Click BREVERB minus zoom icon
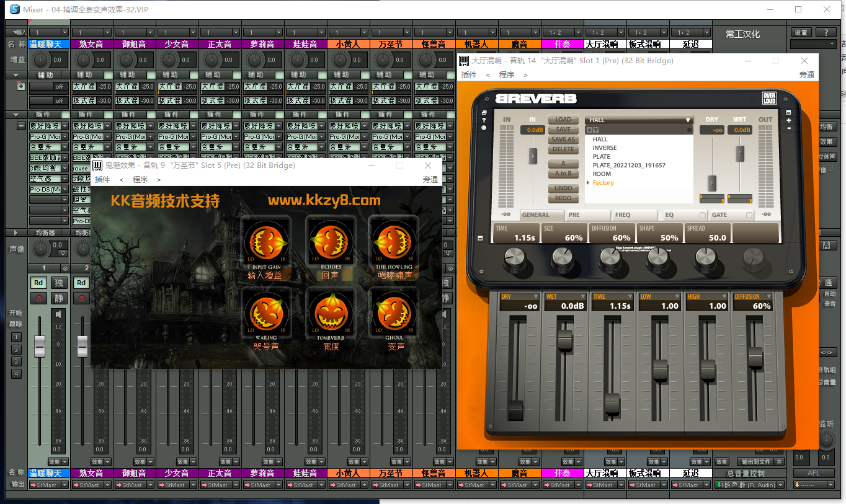This screenshot has width=846, height=504. pyautogui.click(x=788, y=128)
